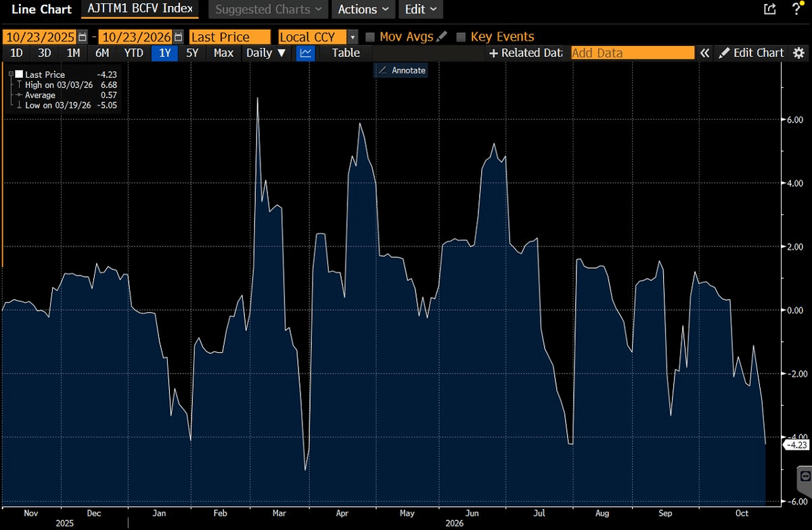Select the YTD range tab
Screen dimensions: 812x530
(x=134, y=53)
